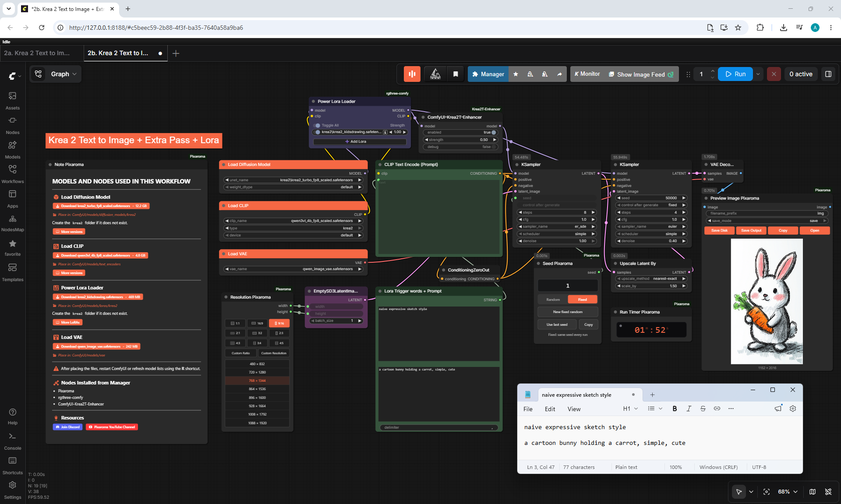Select the 1:1 aspect ratio
841x504 pixels.
[x=235, y=323]
